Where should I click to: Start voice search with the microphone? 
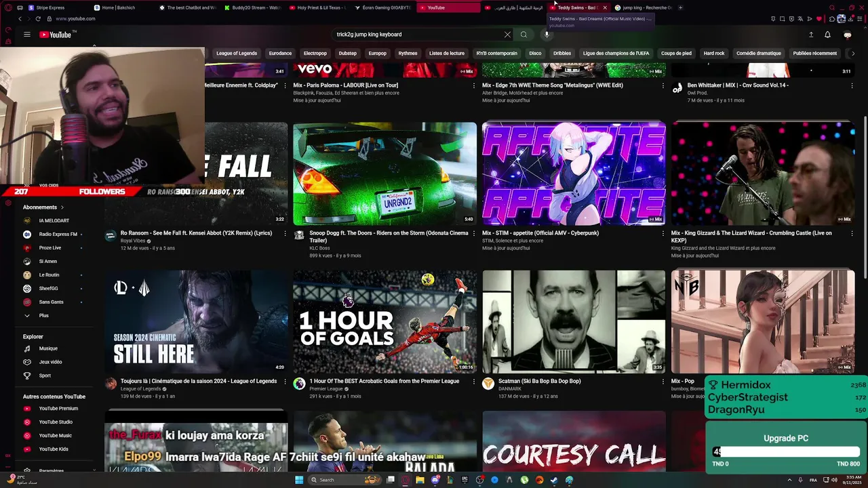tap(547, 35)
